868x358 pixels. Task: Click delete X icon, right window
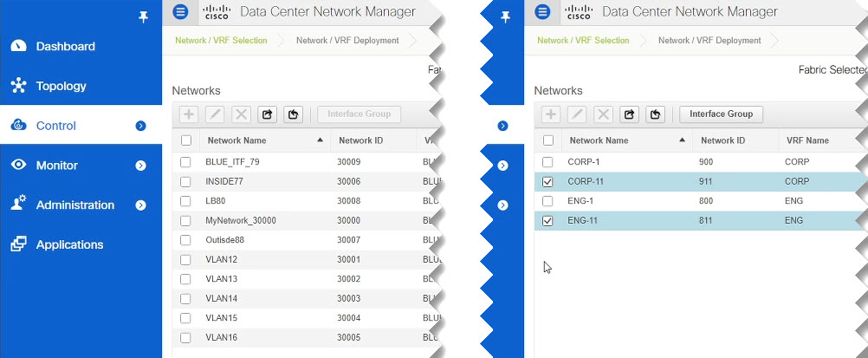pos(603,114)
